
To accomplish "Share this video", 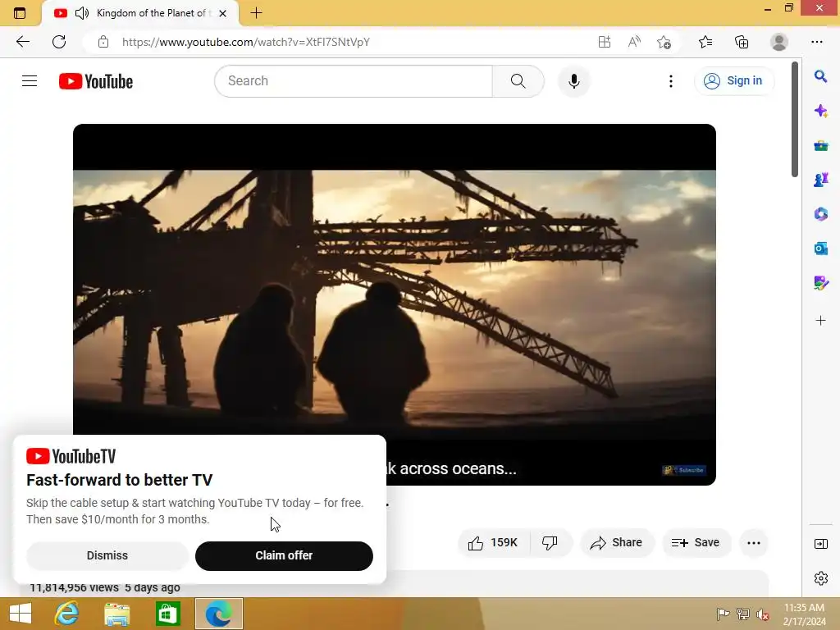I will coord(617,543).
